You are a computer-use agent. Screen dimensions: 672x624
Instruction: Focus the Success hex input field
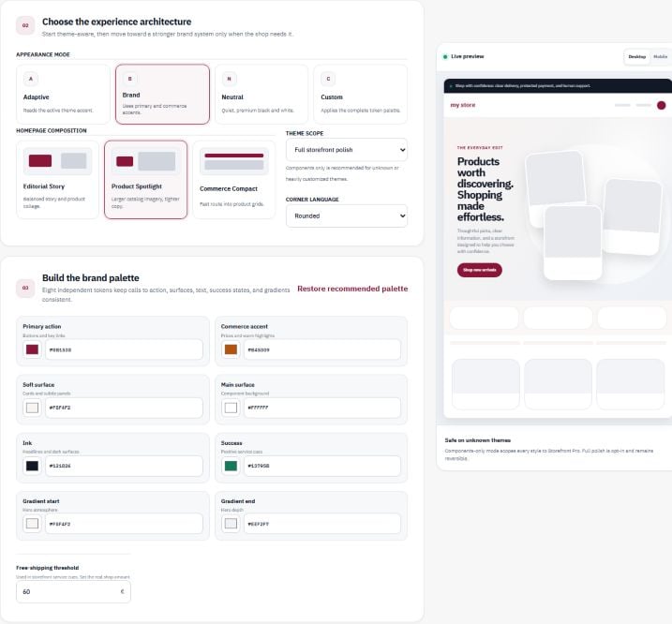(322, 466)
